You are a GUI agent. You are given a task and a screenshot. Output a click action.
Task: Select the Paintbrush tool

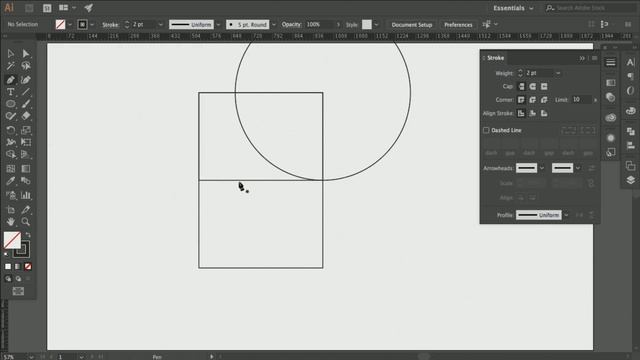coord(26,104)
